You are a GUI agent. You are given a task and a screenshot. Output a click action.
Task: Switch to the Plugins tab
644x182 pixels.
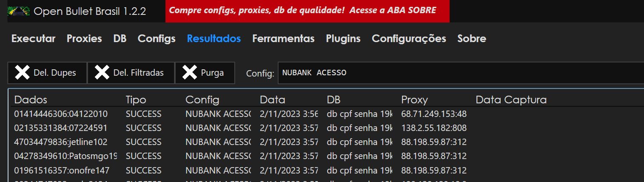pyautogui.click(x=343, y=39)
